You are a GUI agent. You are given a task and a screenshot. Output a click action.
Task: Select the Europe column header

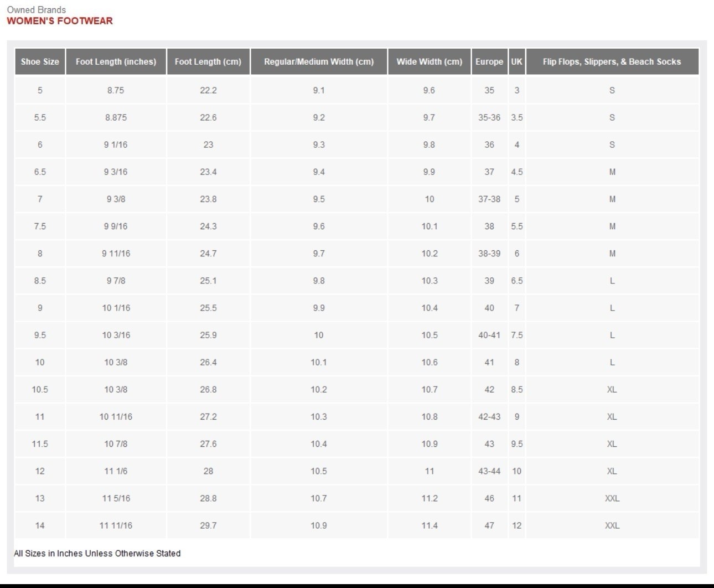click(489, 61)
